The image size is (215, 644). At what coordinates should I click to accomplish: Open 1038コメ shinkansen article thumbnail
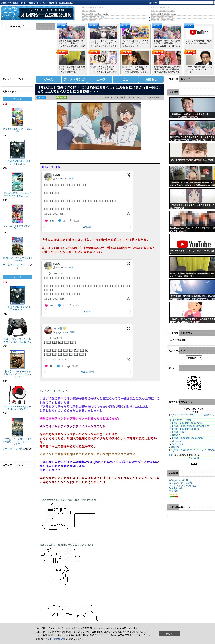72,58
